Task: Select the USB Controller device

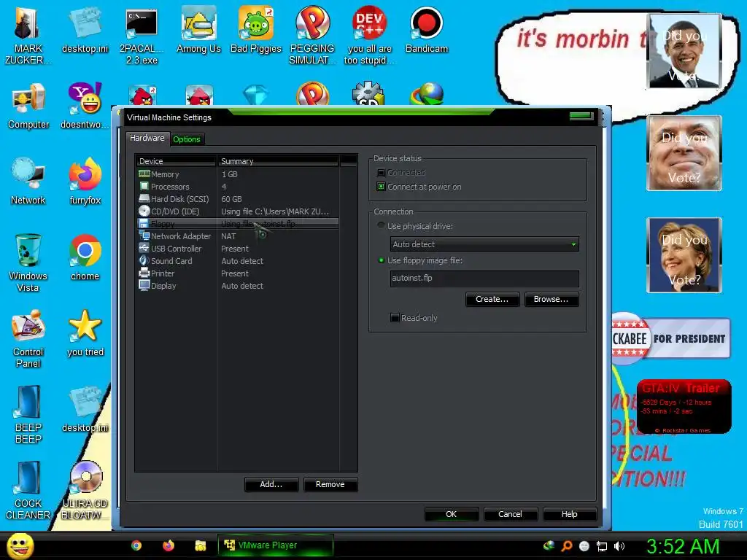Action: coord(239,249)
